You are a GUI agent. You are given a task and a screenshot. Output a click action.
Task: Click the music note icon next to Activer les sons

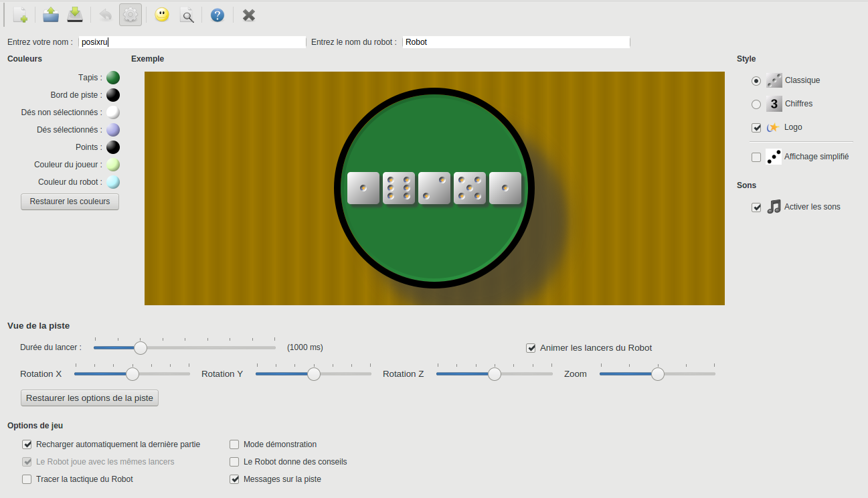click(x=774, y=207)
